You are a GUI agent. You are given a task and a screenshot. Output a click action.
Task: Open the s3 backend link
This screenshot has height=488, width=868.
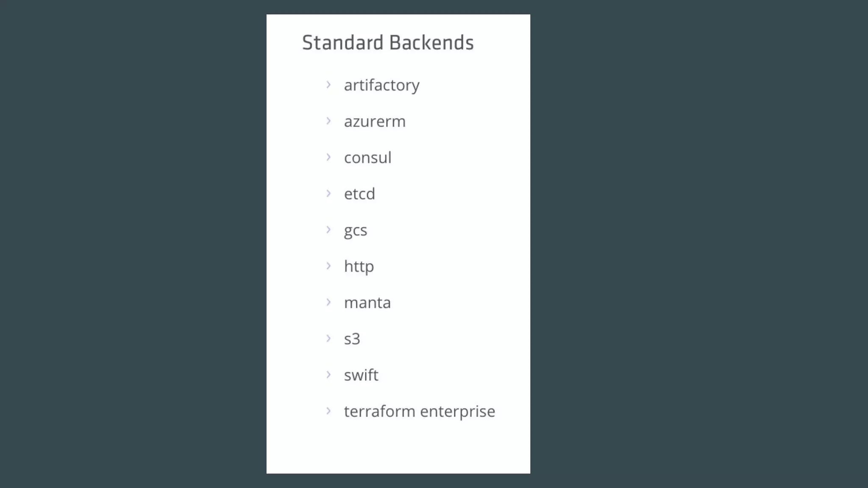[352, 339]
